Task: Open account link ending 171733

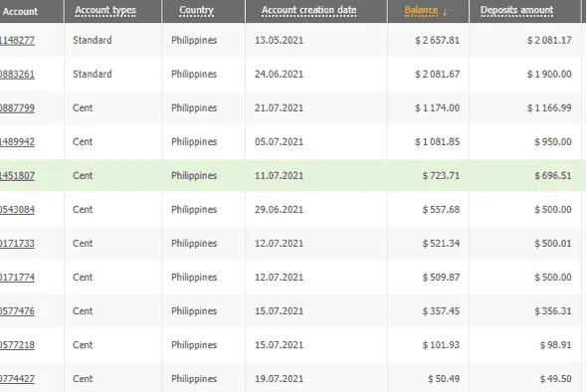Action: (x=17, y=244)
